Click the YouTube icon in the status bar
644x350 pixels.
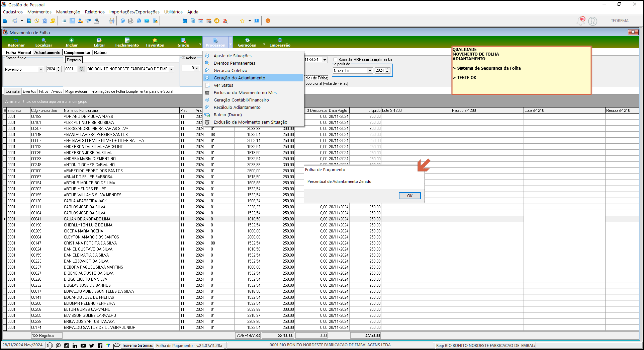tap(83, 345)
